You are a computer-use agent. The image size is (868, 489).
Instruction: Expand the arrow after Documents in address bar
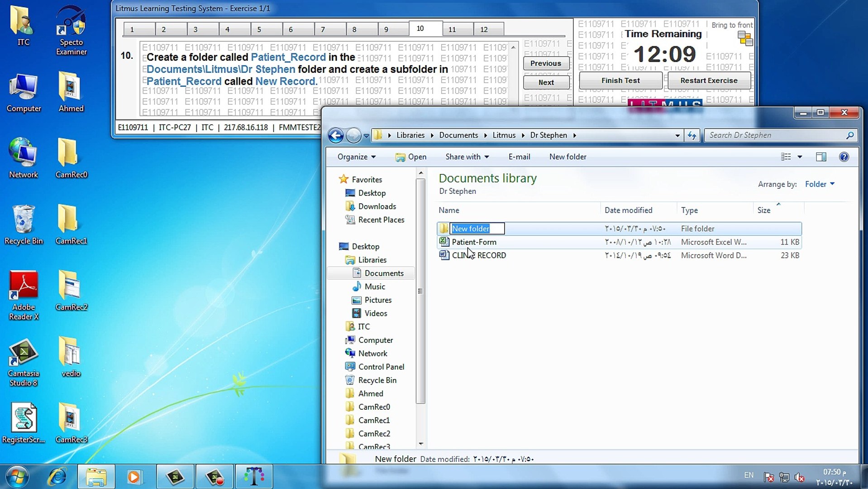[485, 135]
